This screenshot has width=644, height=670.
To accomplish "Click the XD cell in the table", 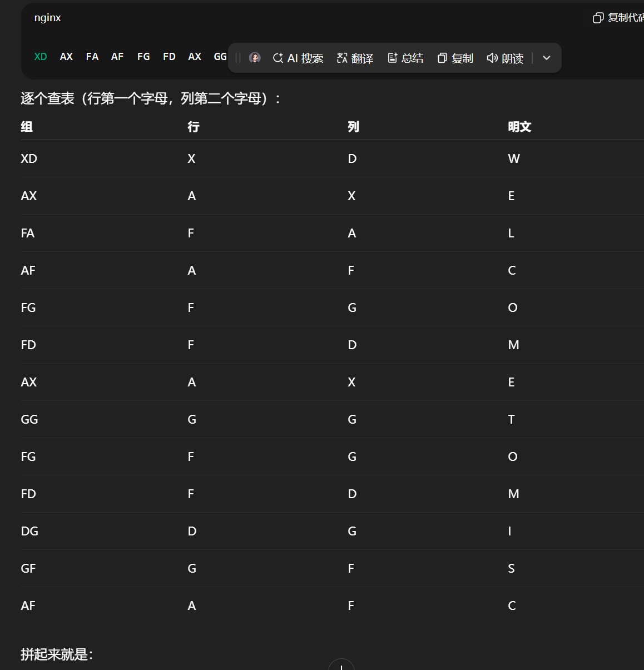I will (x=29, y=158).
